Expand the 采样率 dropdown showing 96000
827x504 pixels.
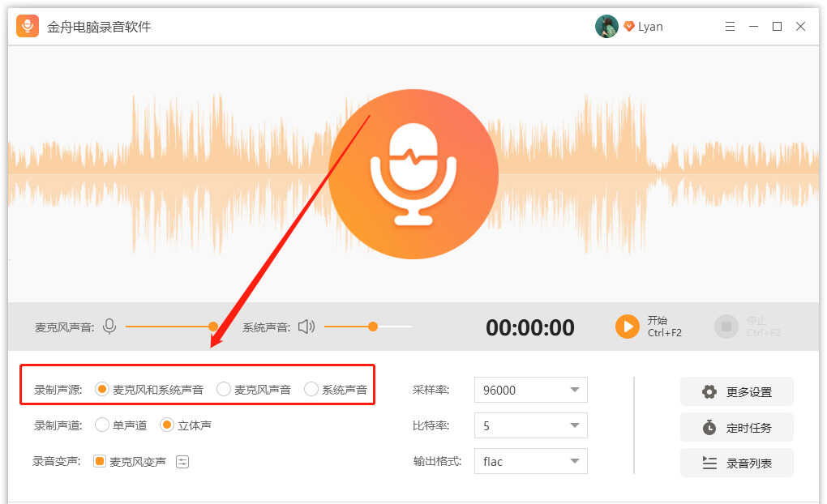coord(530,390)
